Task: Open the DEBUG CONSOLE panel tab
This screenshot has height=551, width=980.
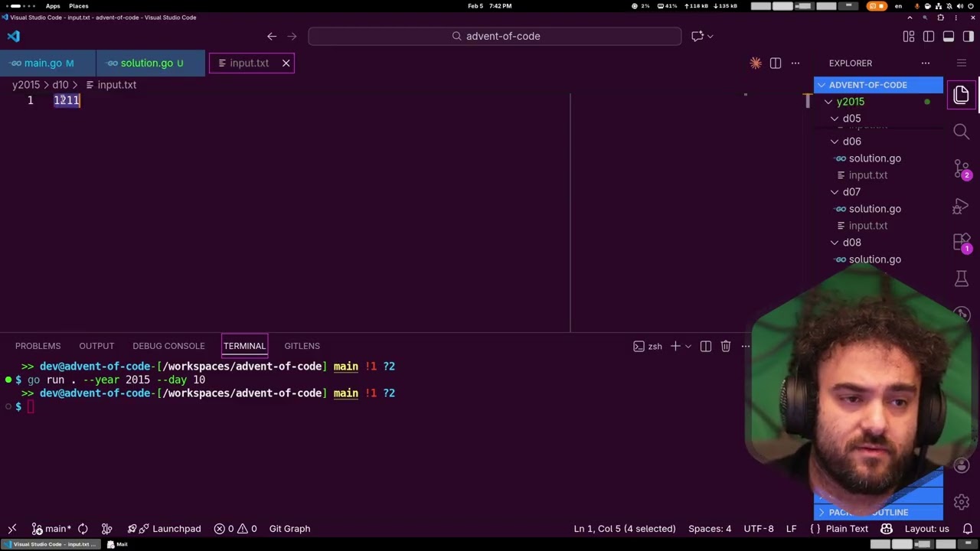Action: tap(168, 346)
